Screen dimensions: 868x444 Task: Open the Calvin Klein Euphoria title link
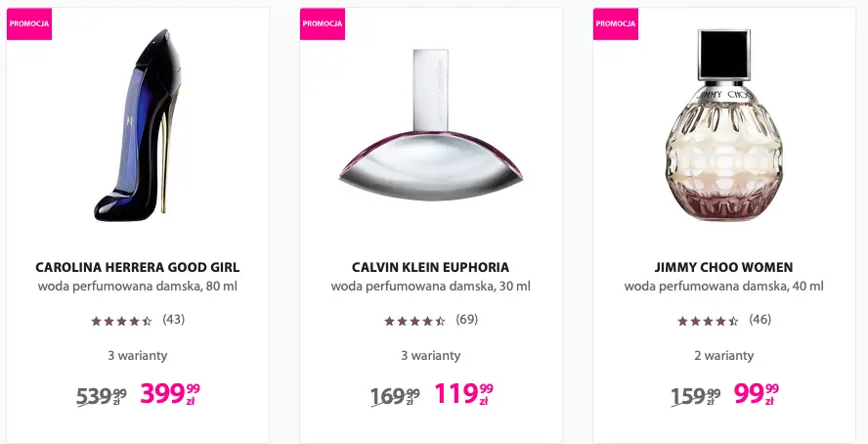click(430, 267)
